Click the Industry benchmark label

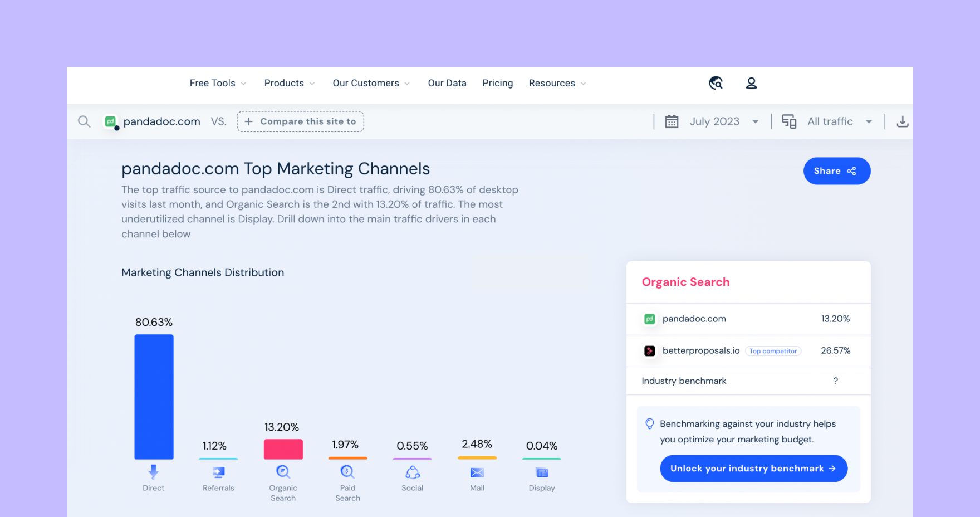coord(684,381)
